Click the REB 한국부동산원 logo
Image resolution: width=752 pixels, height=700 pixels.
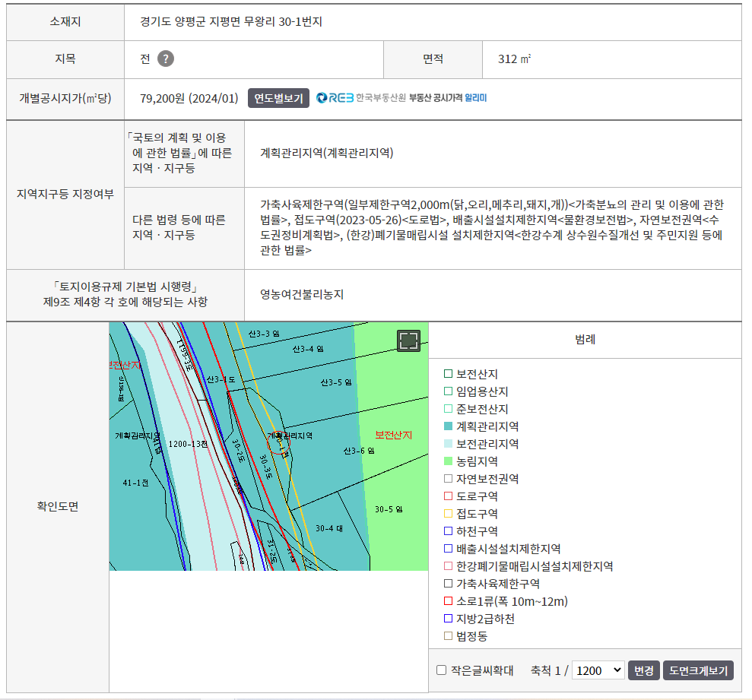360,98
